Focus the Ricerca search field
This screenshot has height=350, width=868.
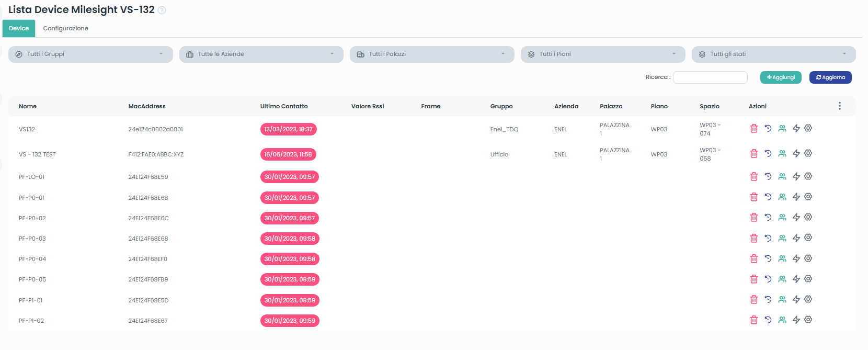[710, 77]
